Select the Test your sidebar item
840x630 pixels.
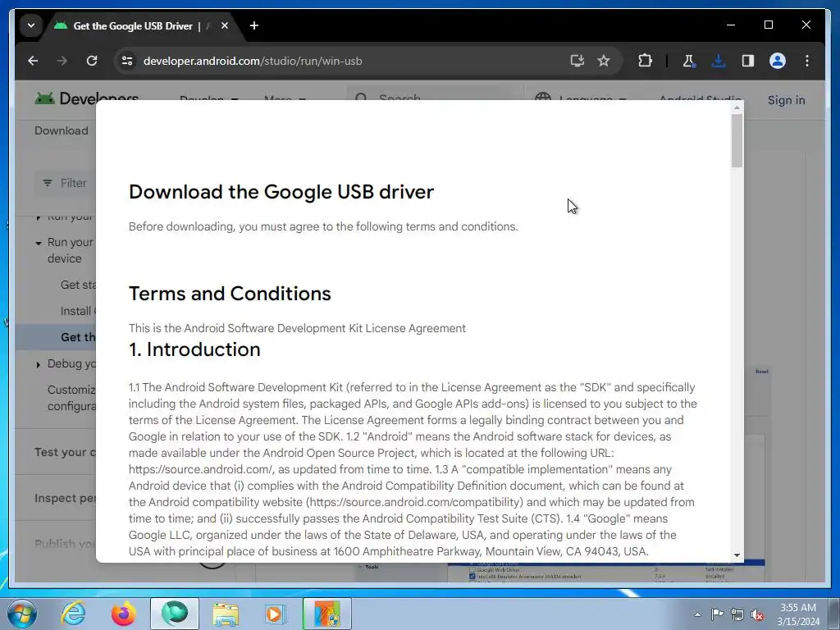pos(65,452)
